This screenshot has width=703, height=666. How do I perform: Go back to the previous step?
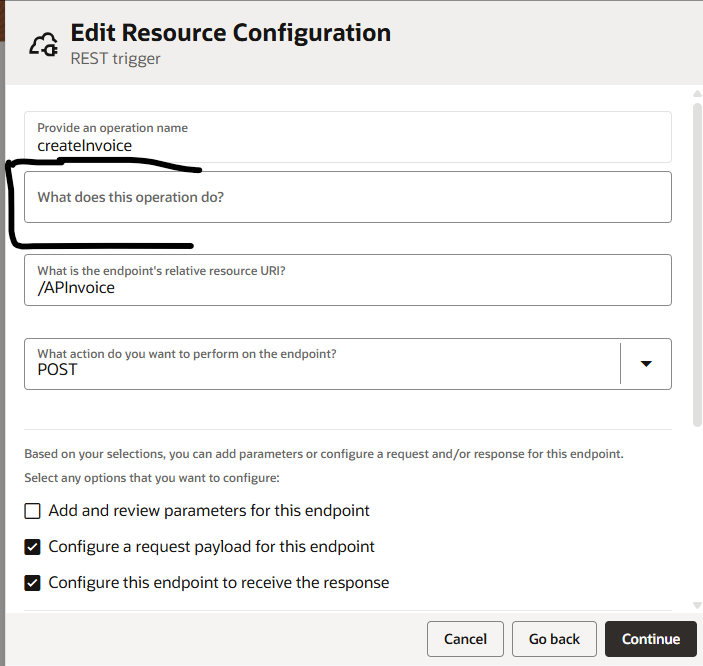click(554, 639)
